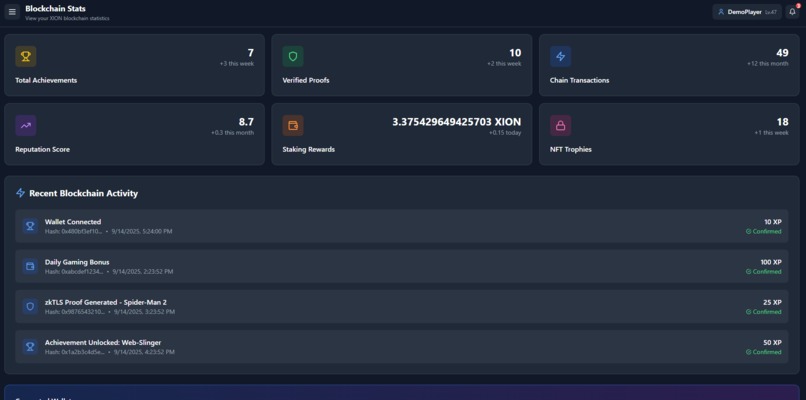806x400 pixels.
Task: Click Confirmed status in zkTLS Proof row
Action: point(763,312)
